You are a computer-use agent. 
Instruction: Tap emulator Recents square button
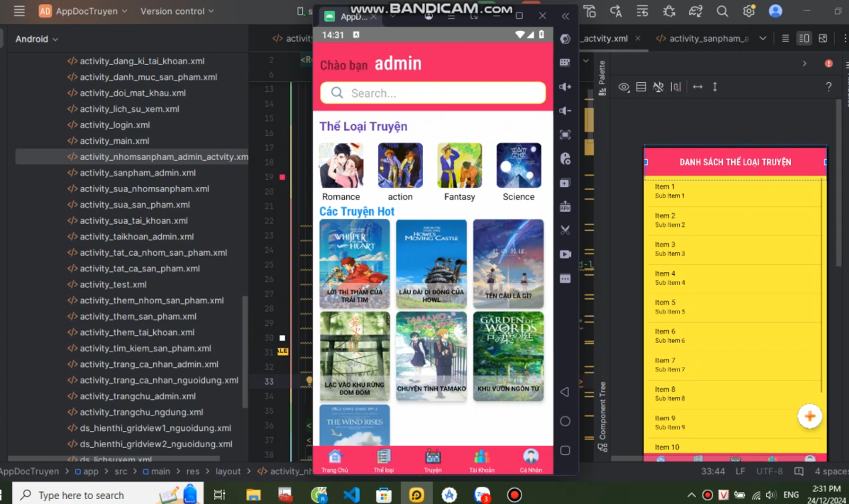pos(565,451)
